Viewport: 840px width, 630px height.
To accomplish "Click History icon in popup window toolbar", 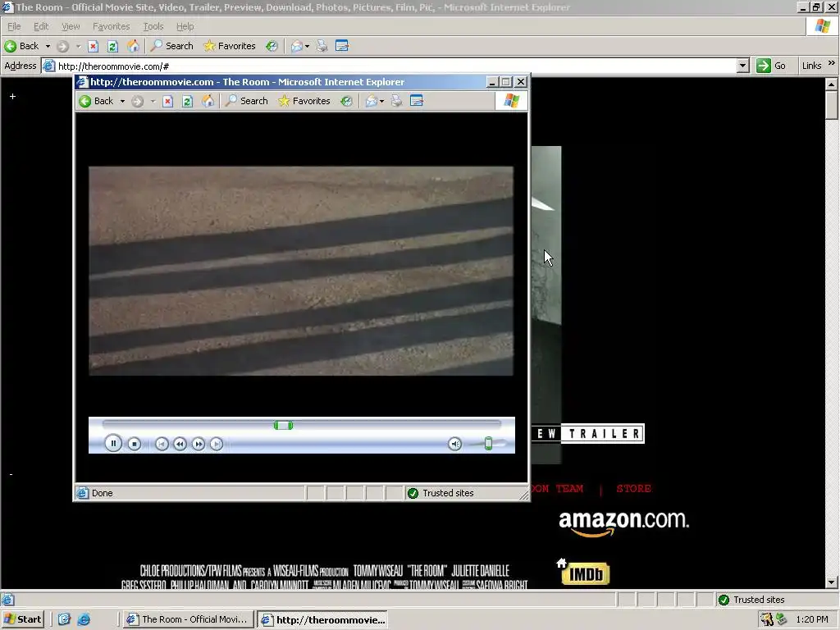I will (347, 101).
